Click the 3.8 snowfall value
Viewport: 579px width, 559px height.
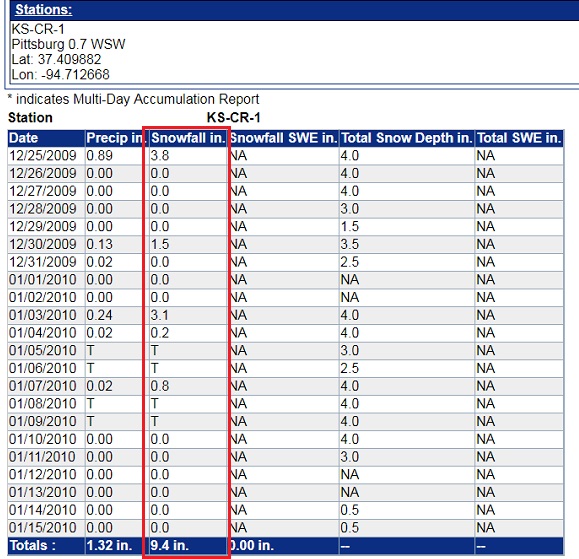[x=160, y=156]
